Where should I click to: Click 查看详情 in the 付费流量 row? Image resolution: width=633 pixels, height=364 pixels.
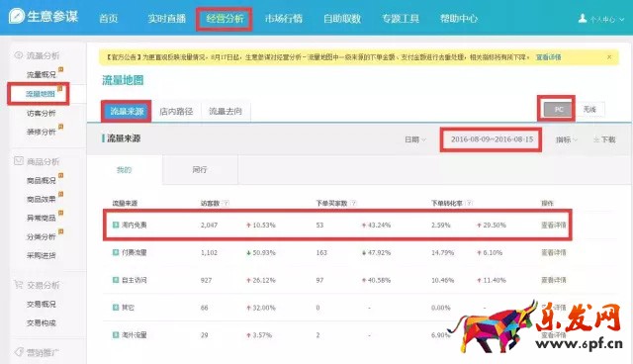(x=554, y=252)
